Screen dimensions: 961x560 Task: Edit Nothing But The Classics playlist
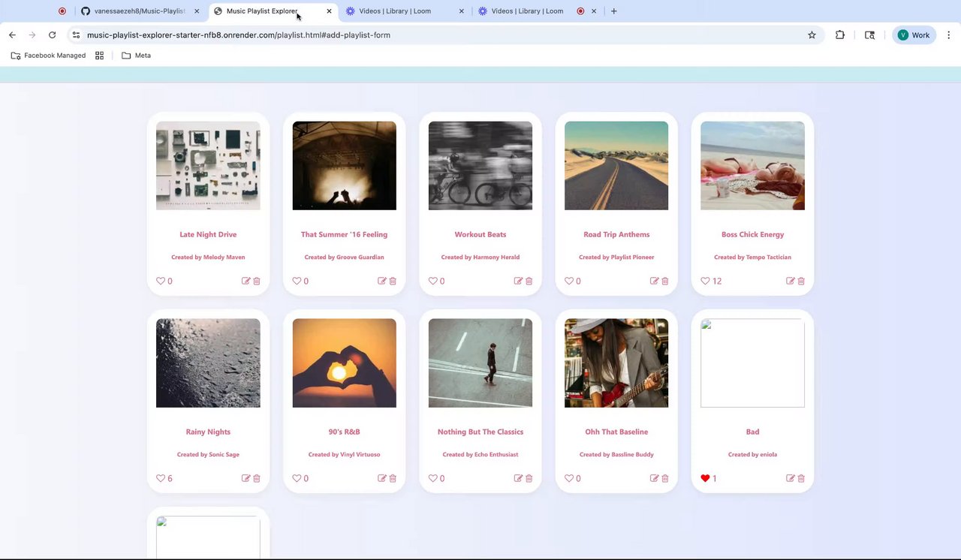pos(518,478)
